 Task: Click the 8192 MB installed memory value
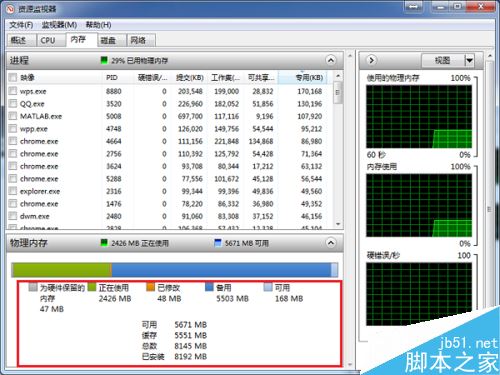(190, 356)
